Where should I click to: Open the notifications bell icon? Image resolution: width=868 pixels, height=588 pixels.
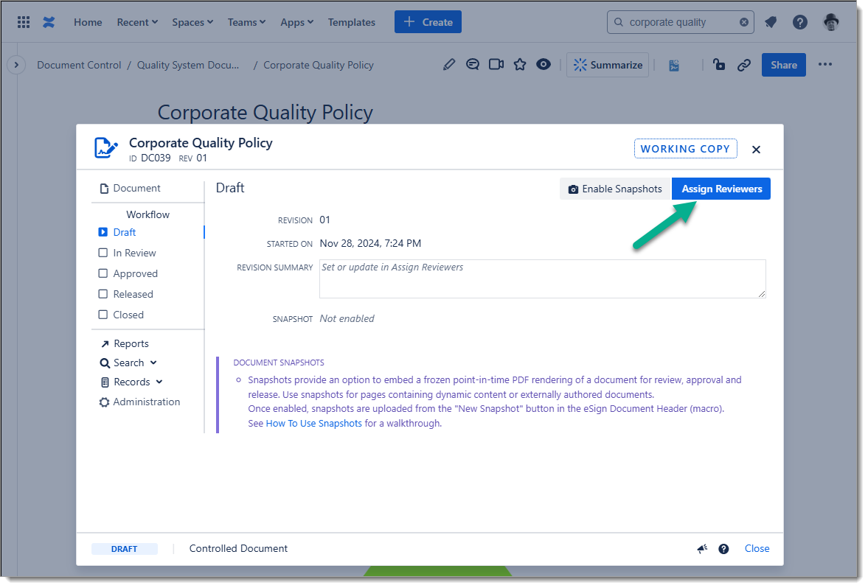[x=771, y=22]
